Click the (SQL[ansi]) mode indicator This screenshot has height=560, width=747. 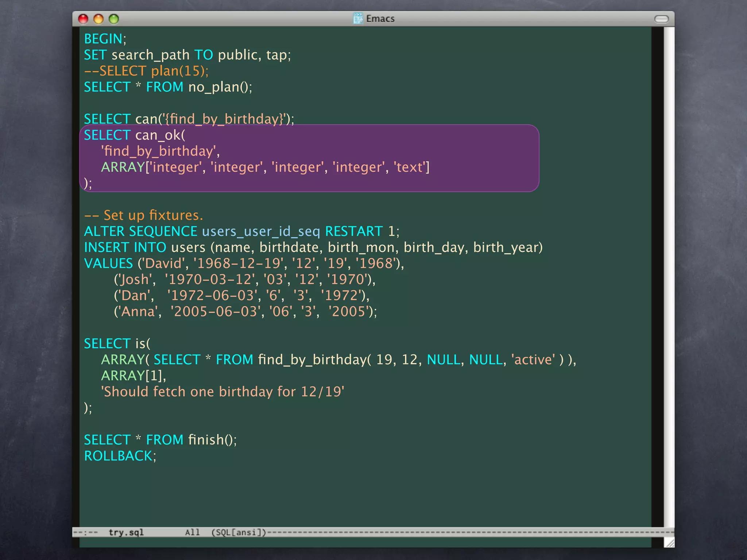click(239, 532)
